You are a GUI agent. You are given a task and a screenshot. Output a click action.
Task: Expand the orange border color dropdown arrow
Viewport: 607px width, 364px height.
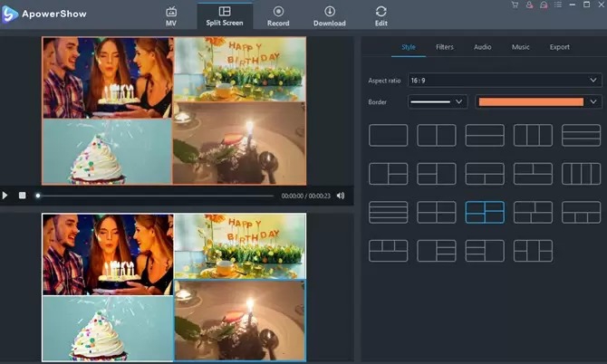[x=593, y=102]
